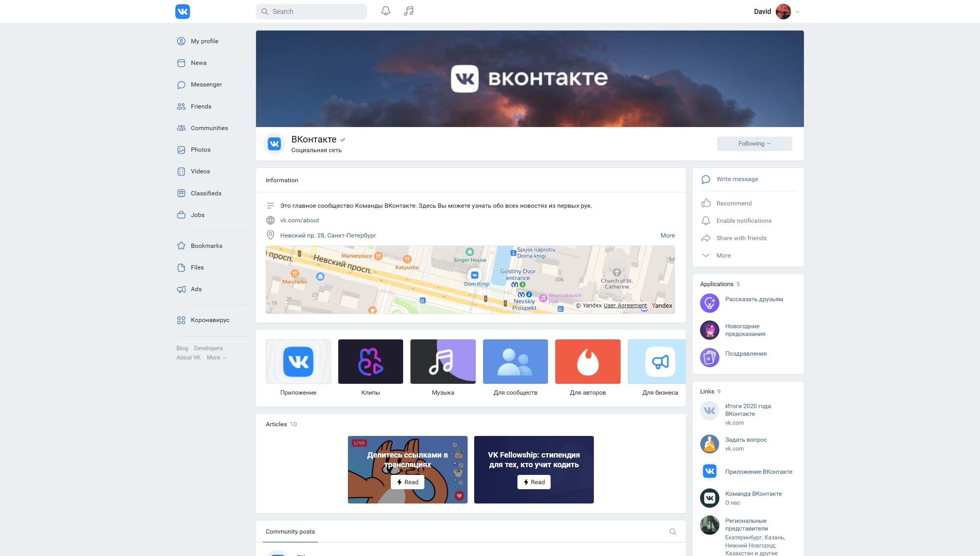Click the Ads megaphone icon in sidebar

(x=181, y=289)
